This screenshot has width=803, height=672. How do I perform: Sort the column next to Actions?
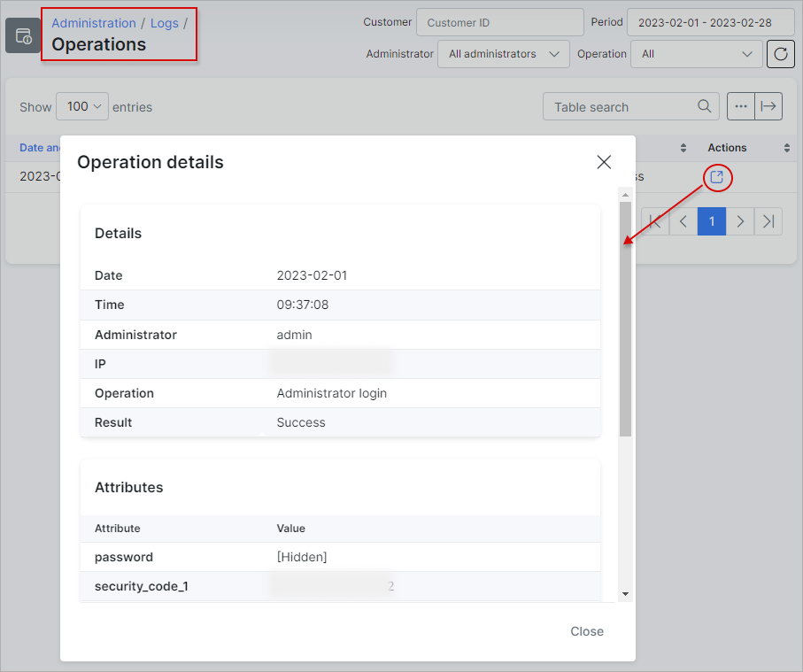(x=683, y=148)
